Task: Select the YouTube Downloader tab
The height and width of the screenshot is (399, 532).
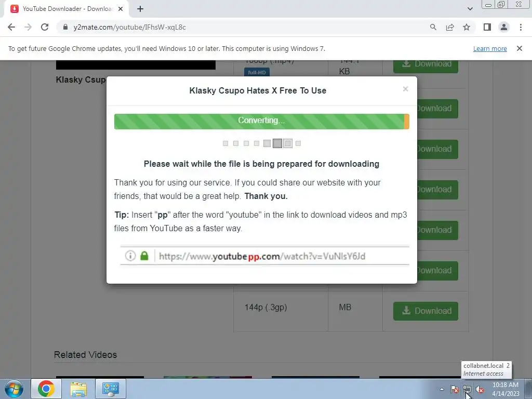Action: [x=66, y=9]
